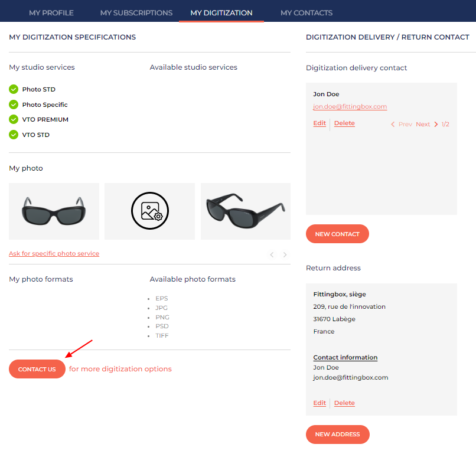This screenshot has width=476, height=454.
Task: Show the previous delivery contact
Action: coord(401,125)
